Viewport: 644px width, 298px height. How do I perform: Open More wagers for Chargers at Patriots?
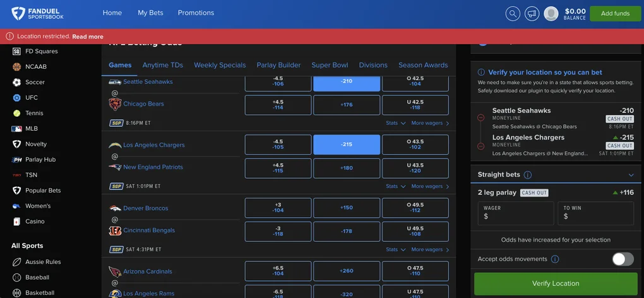[430, 186]
